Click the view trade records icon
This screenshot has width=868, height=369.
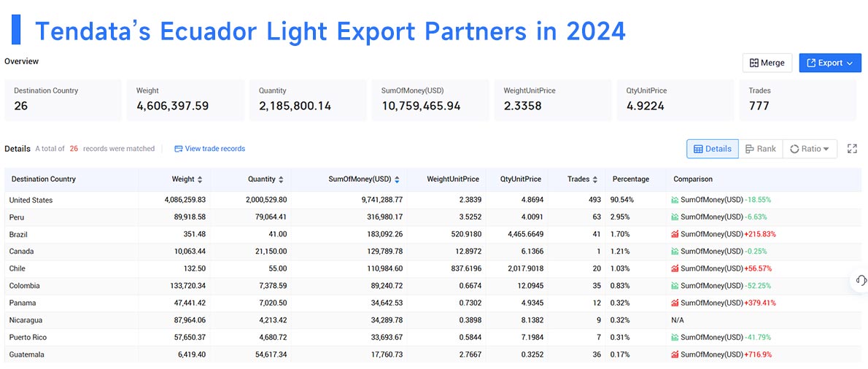coord(178,149)
